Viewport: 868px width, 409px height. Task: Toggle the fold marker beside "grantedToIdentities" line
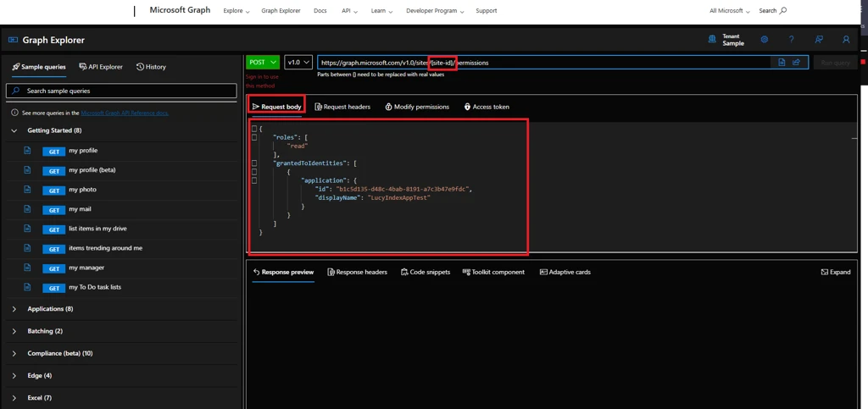point(254,163)
